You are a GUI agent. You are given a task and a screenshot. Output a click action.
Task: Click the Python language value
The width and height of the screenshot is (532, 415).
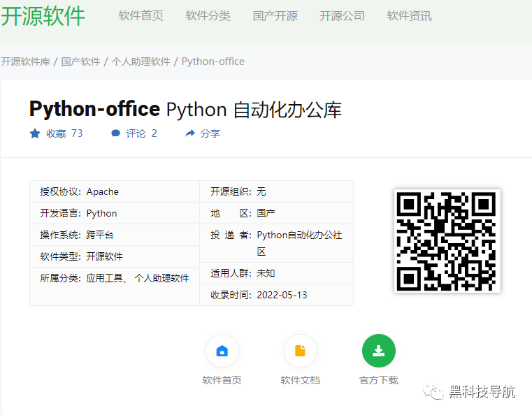pos(101,213)
